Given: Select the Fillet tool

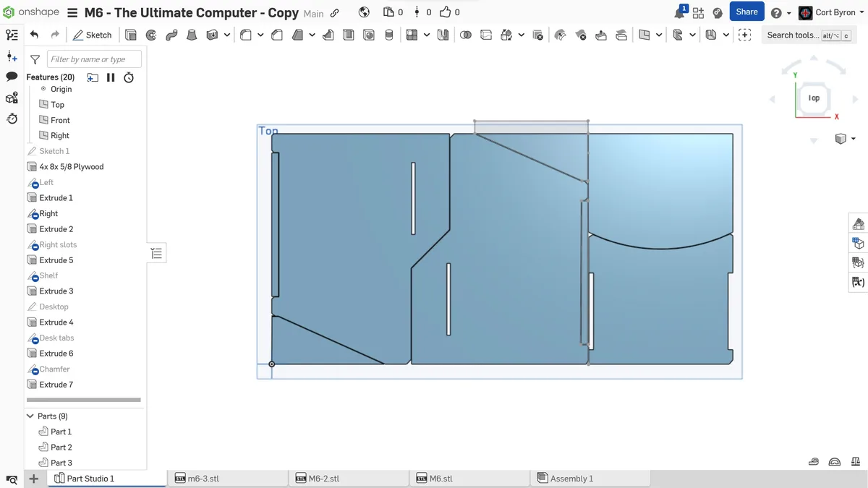Looking at the screenshot, I should [x=246, y=35].
